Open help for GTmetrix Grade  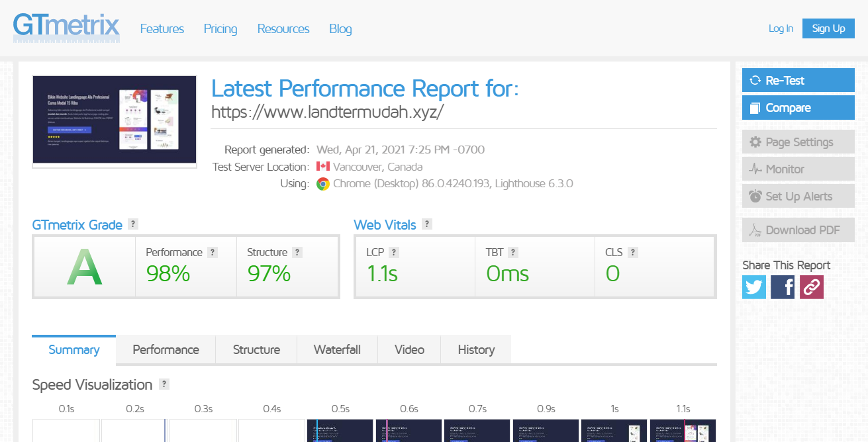[x=133, y=224]
